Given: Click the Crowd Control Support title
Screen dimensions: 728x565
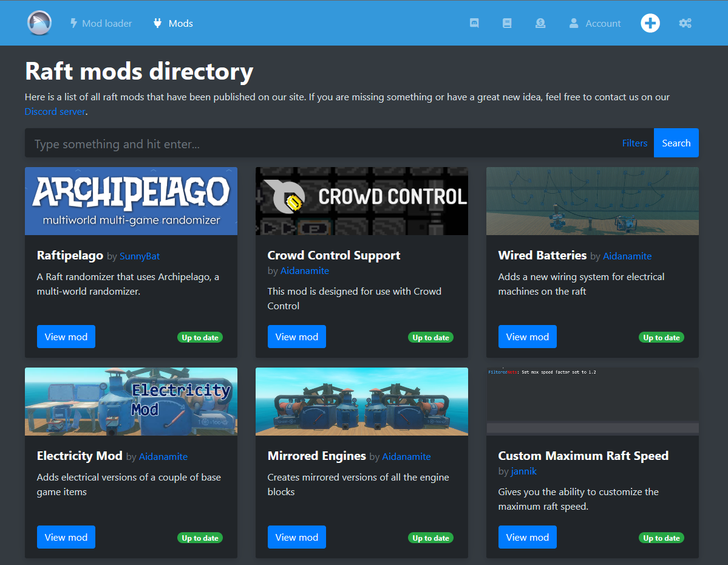Looking at the screenshot, I should point(334,256).
